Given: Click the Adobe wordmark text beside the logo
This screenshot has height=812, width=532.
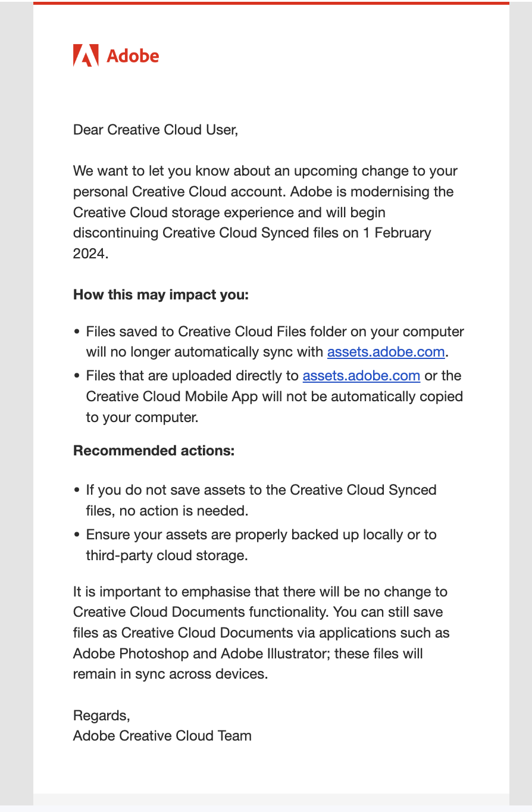Looking at the screenshot, I should 133,56.
